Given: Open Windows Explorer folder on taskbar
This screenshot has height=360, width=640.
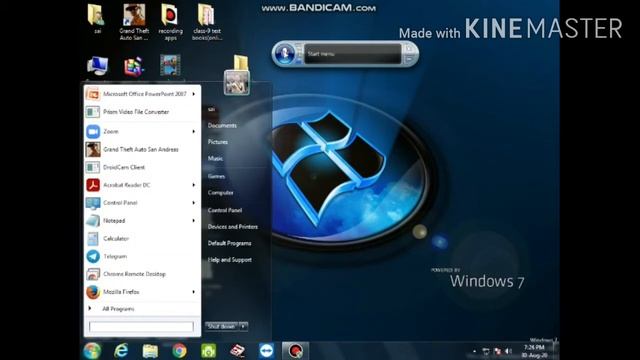Looking at the screenshot, I should tap(150, 351).
